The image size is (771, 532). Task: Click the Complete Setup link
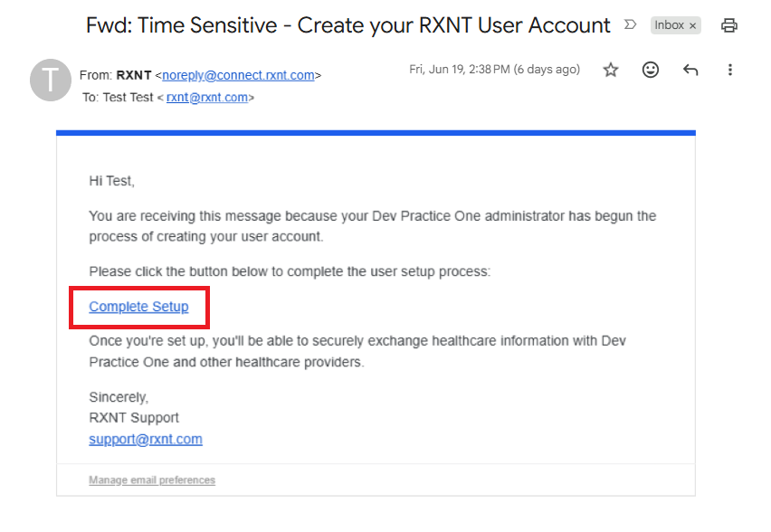[x=138, y=307]
